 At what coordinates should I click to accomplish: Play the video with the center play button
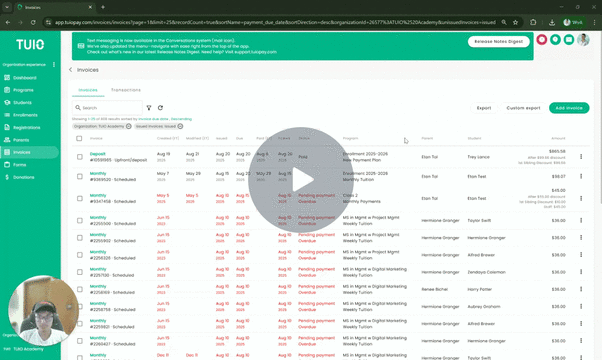point(301,180)
